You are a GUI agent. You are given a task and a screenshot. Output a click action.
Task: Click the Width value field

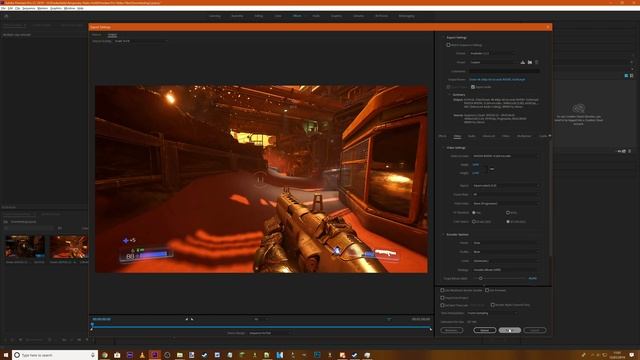[x=476, y=165]
